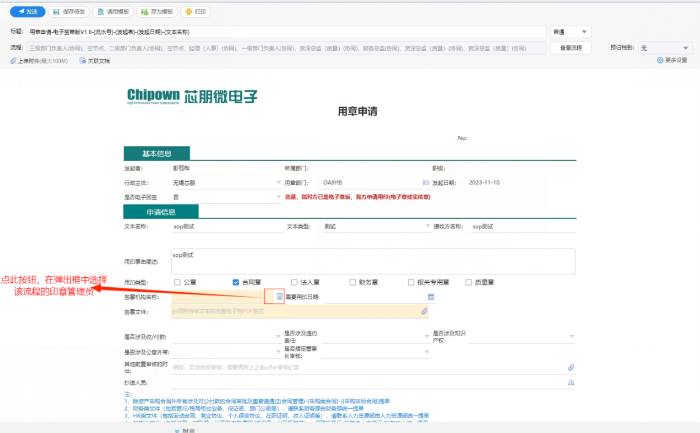Uncheck the 合同章 checkbox
The height and width of the screenshot is (433, 700).
[236, 282]
